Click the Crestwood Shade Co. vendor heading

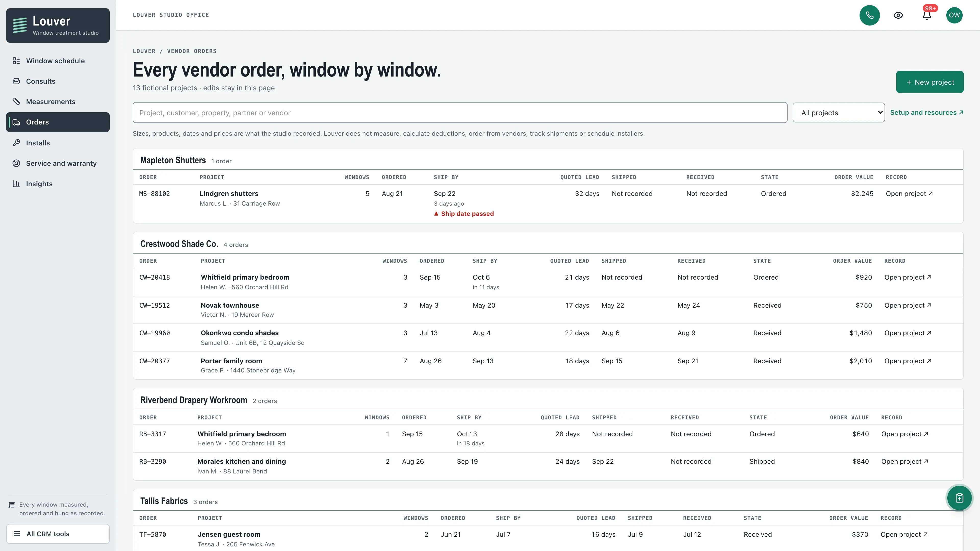pos(179,244)
